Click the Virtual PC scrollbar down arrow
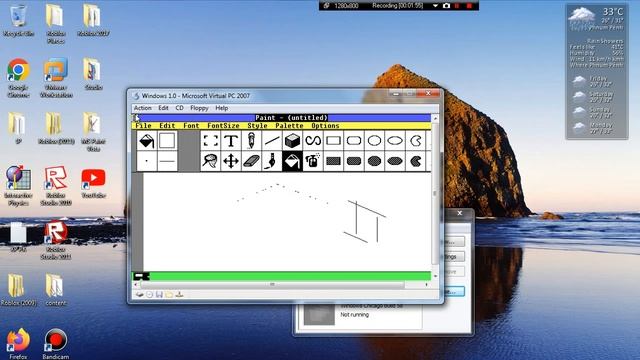The height and width of the screenshot is (360, 640). point(435,276)
